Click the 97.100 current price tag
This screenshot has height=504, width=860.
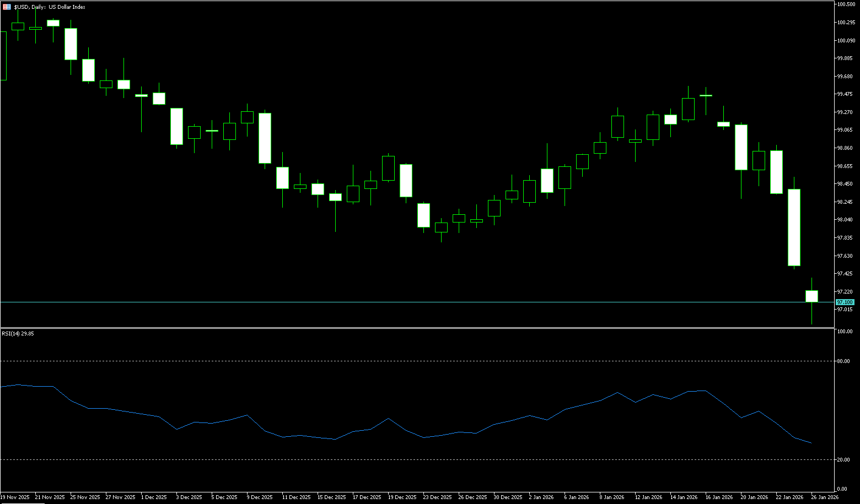tap(845, 302)
